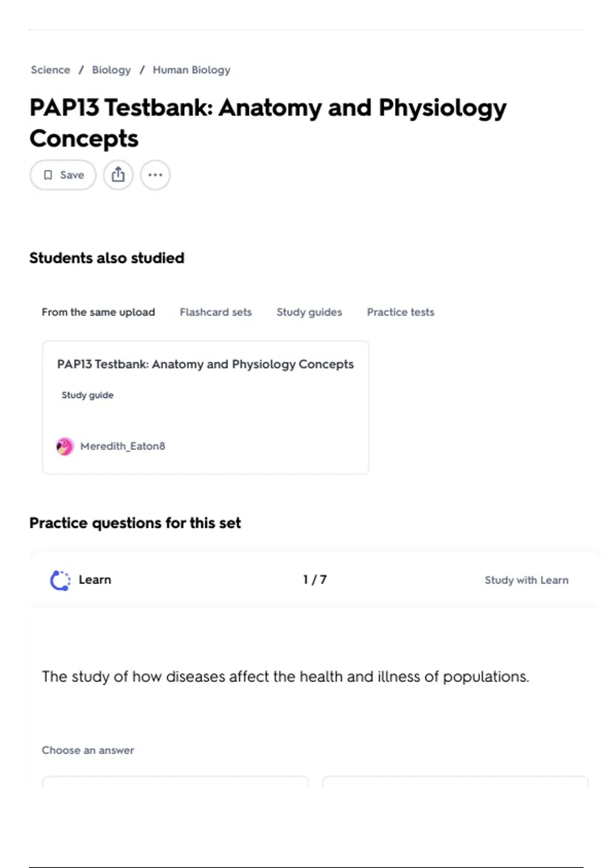
Task: Select the From the same upload tab
Action: (x=99, y=312)
